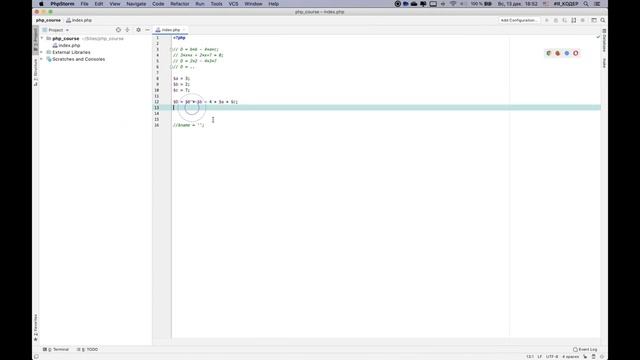Click the '<?php' opening tag line
The width and height of the screenshot is (640, 360).
coord(179,38)
